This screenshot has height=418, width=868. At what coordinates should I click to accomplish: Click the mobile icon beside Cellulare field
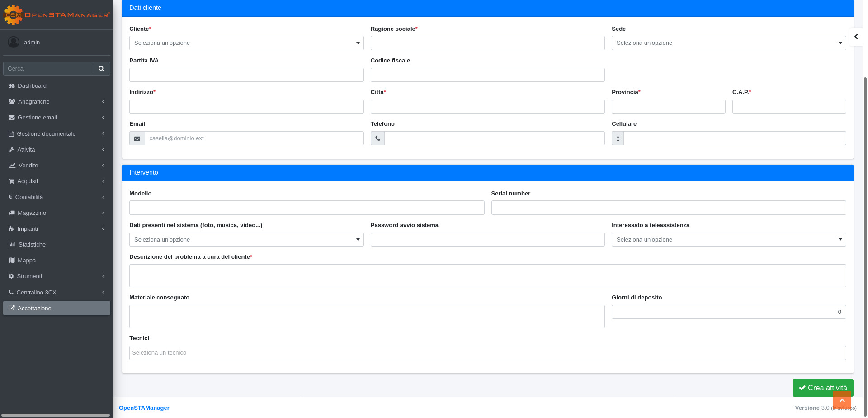coord(618,138)
